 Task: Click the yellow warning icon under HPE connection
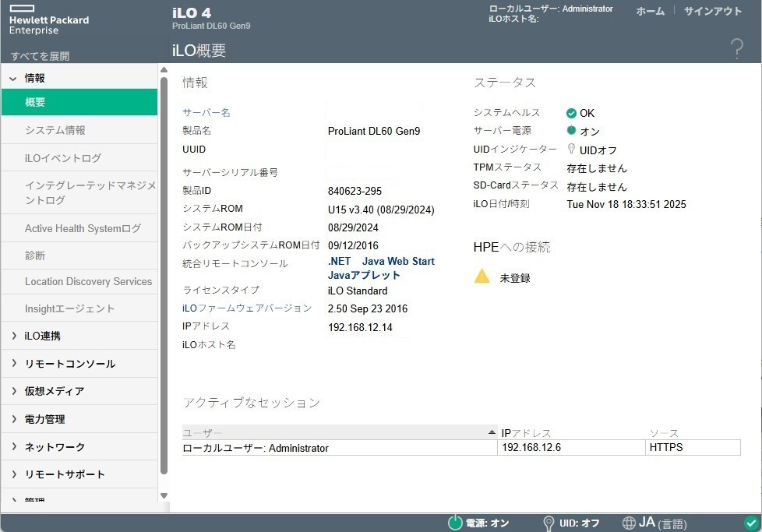pyautogui.click(x=482, y=276)
